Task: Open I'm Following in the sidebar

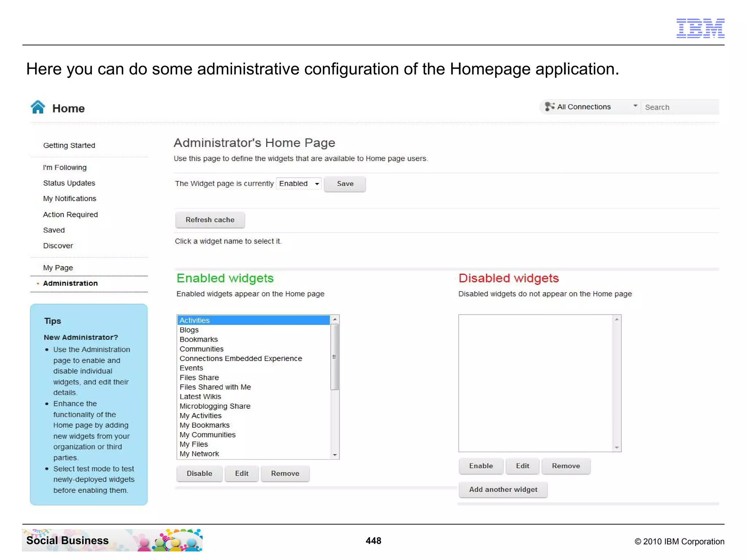Action: (x=65, y=168)
